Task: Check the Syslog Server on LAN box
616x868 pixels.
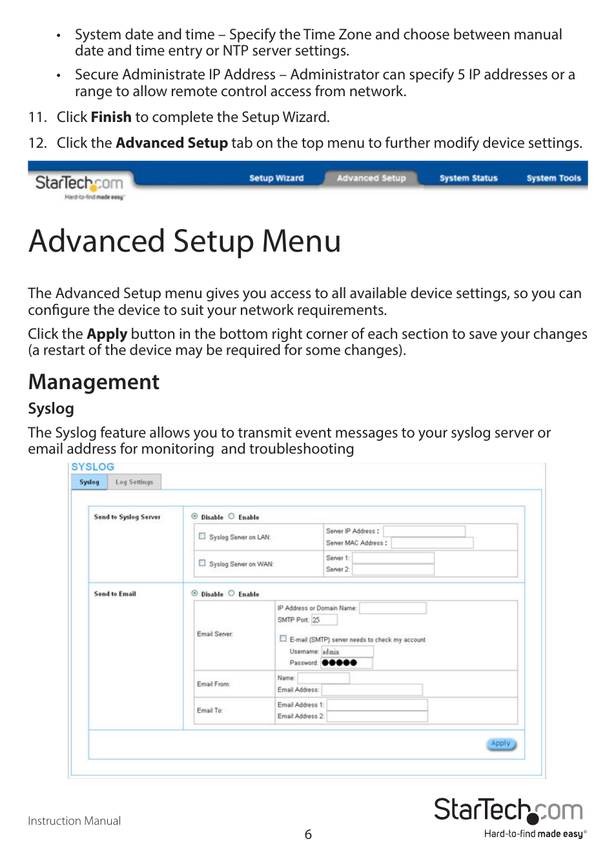Action: [x=202, y=536]
